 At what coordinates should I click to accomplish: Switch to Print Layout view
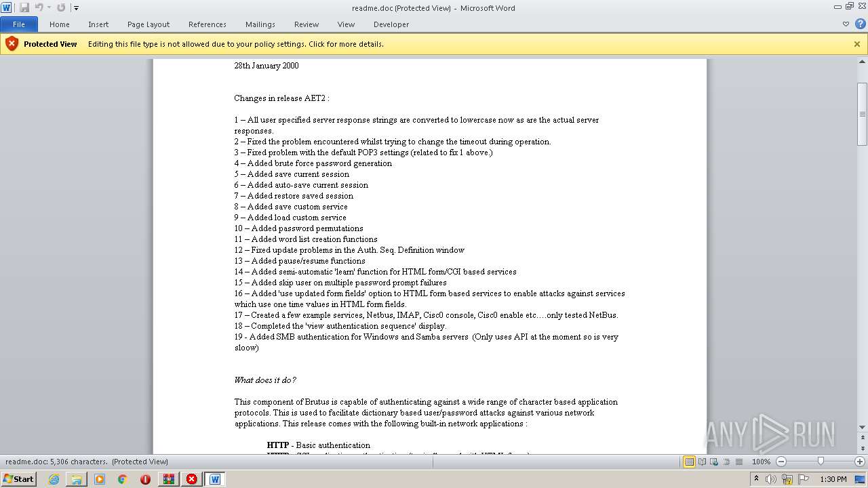[x=690, y=462]
